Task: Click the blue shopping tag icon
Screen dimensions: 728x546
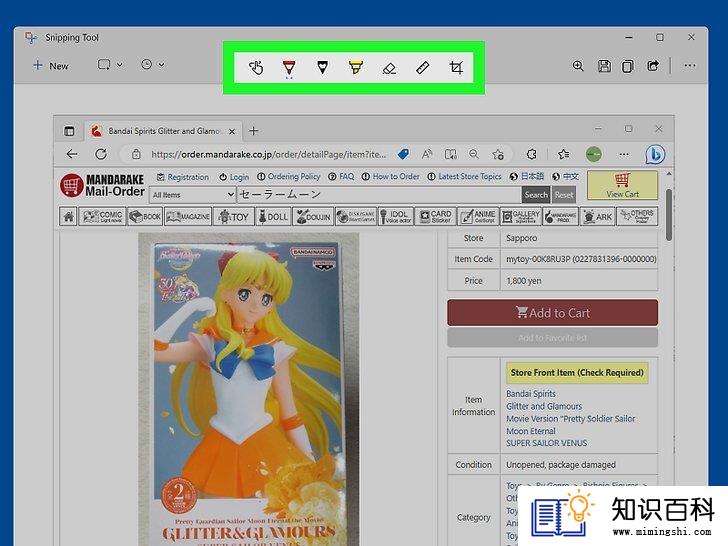Action: 403,154
